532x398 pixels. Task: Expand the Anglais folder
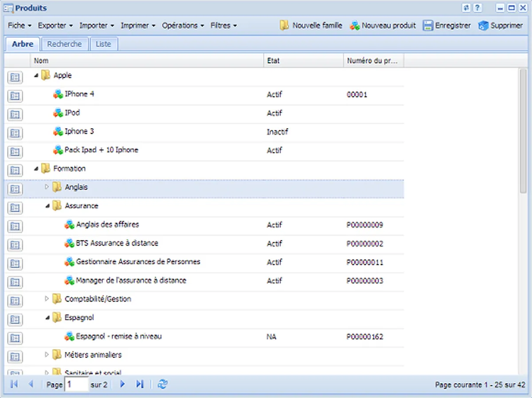point(47,187)
